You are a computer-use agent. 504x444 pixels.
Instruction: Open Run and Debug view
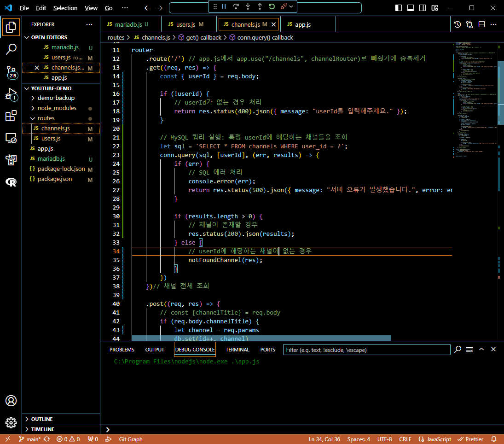click(11, 94)
